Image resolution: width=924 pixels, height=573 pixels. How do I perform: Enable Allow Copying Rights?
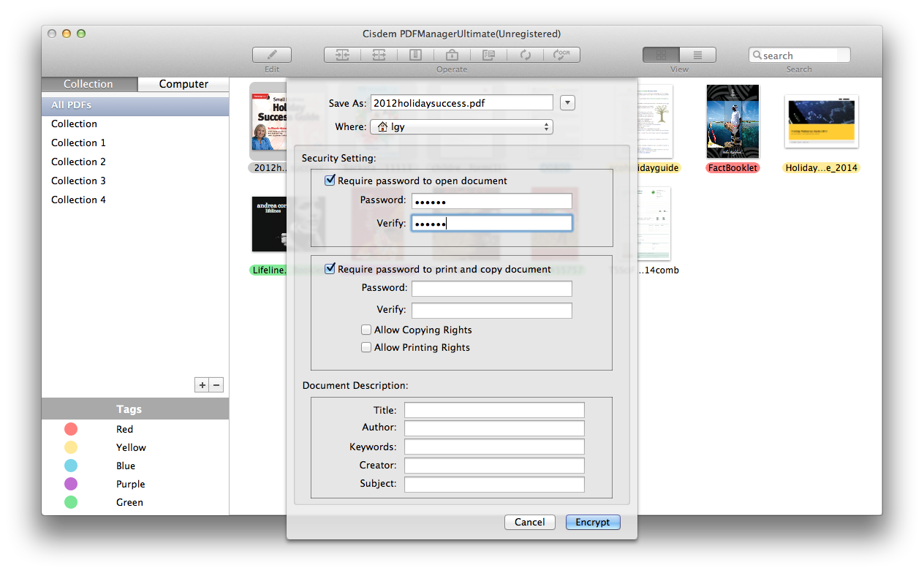(x=366, y=330)
